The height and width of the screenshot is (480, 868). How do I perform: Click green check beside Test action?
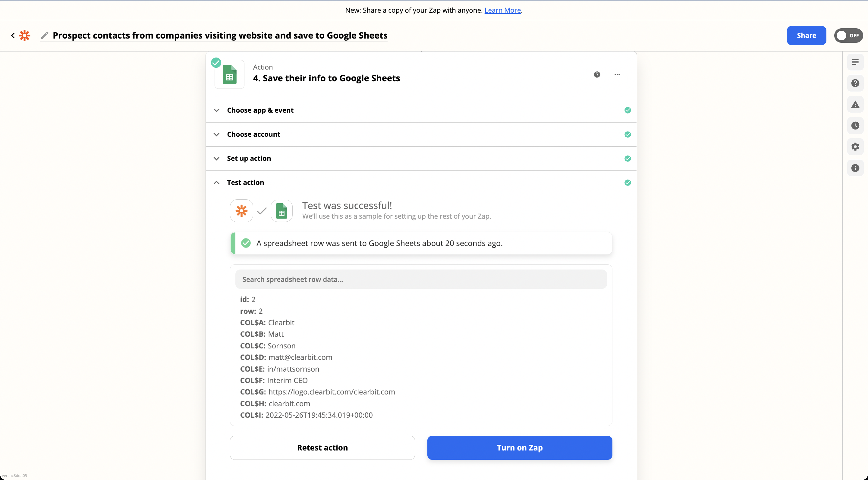pyautogui.click(x=627, y=182)
